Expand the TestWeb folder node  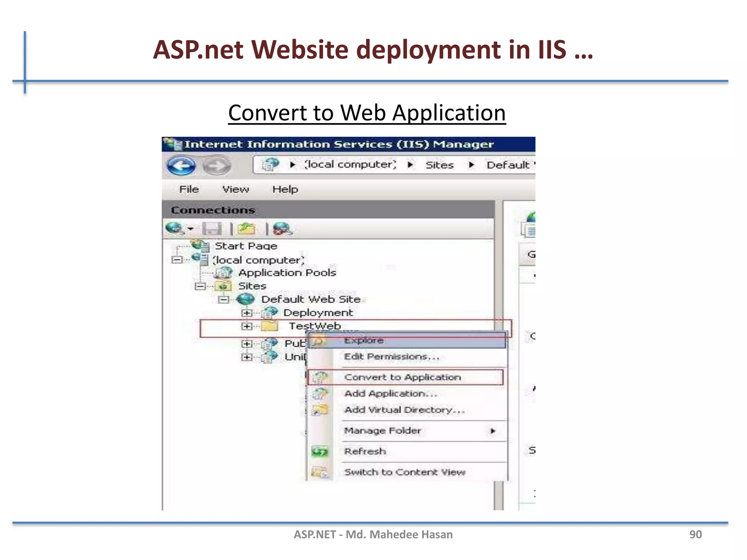tap(247, 326)
